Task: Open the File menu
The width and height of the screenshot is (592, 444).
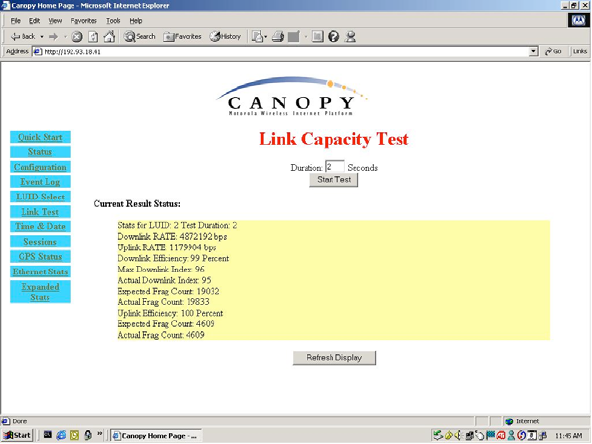Action: click(15, 21)
